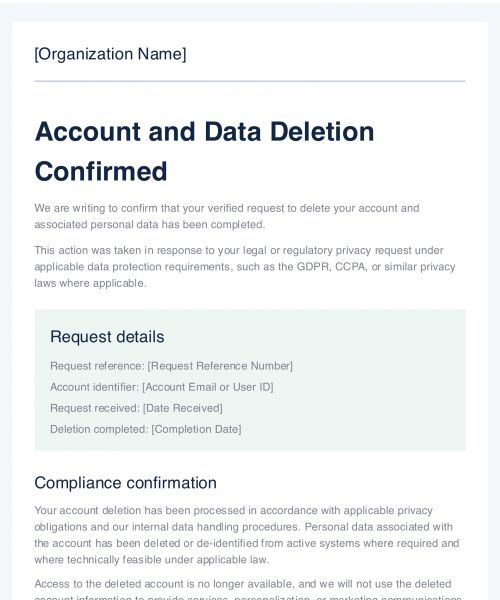Select the 'Account and Data Deletion' heading line
This screenshot has width=500, height=600.
tap(204, 132)
